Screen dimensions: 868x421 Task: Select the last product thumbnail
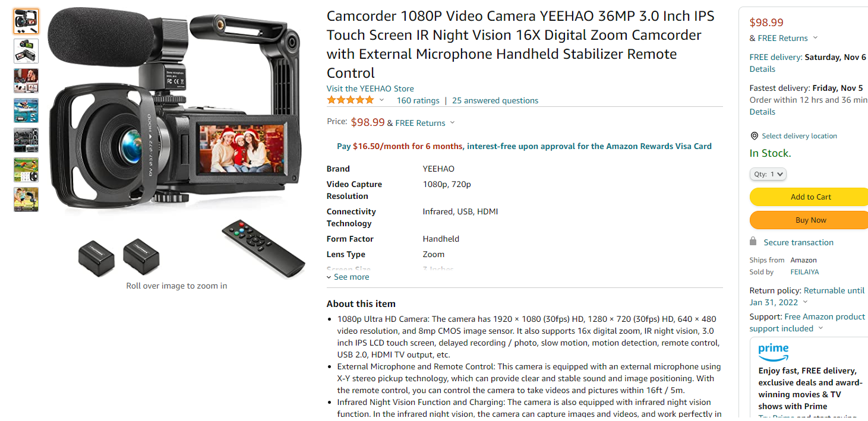tap(26, 200)
